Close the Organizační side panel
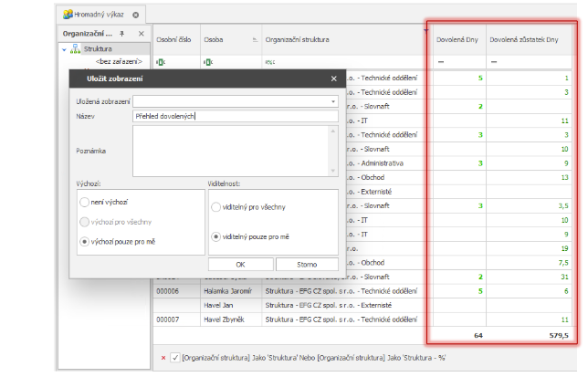The width and height of the screenshot is (588, 377). (x=141, y=34)
